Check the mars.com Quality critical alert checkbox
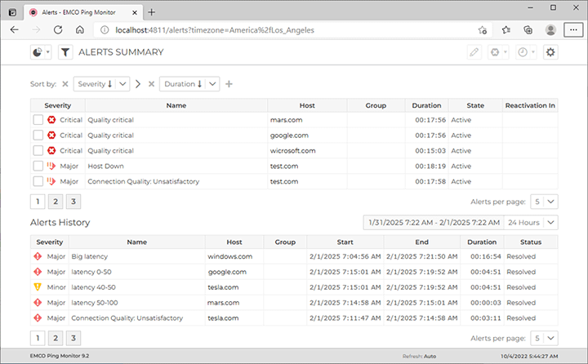This screenshot has height=364, width=588. (38, 120)
